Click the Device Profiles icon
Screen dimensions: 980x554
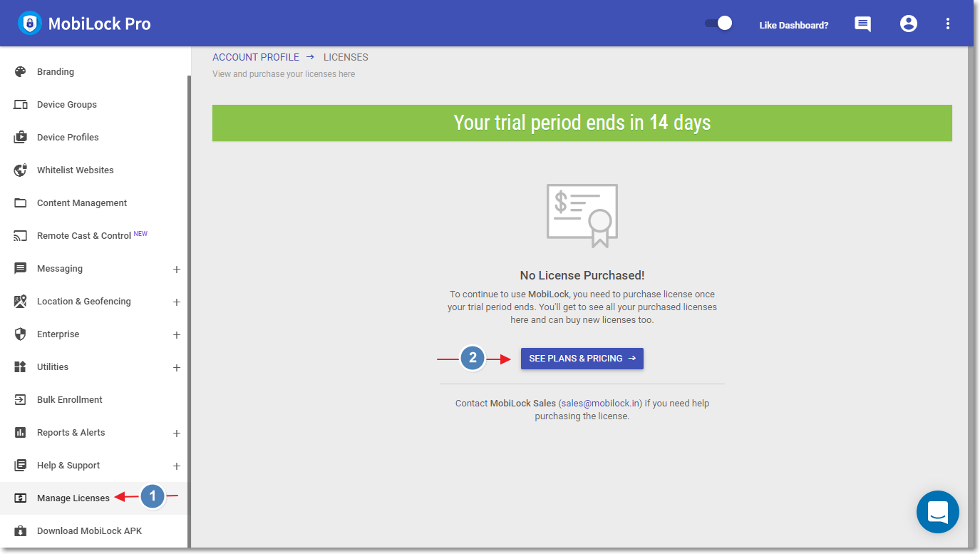click(x=21, y=137)
